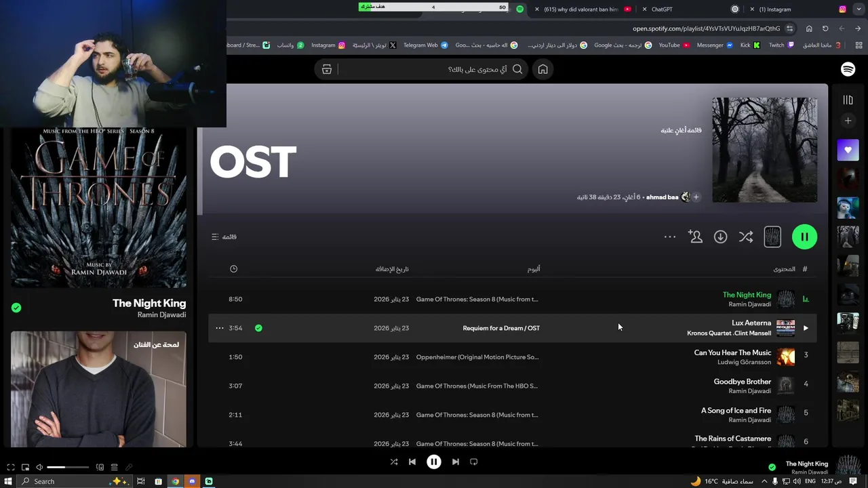Skip to next track in player bar
Screen dimensions: 868x488
[456, 462]
